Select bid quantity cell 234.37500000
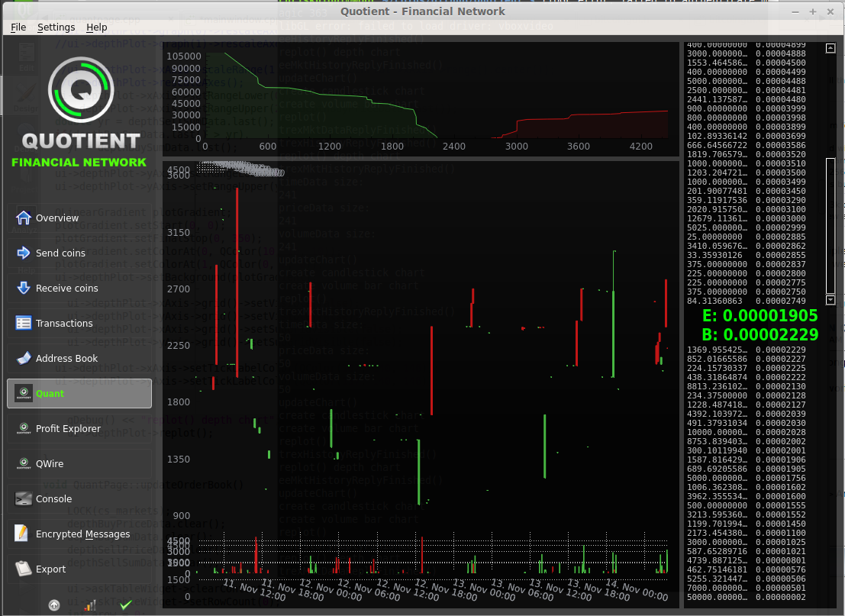 pos(718,395)
